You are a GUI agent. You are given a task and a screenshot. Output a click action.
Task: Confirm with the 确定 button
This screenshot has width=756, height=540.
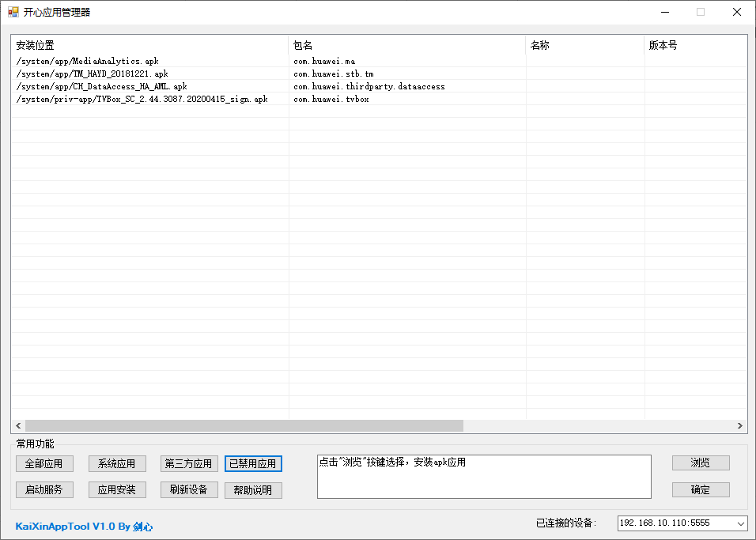(x=701, y=489)
